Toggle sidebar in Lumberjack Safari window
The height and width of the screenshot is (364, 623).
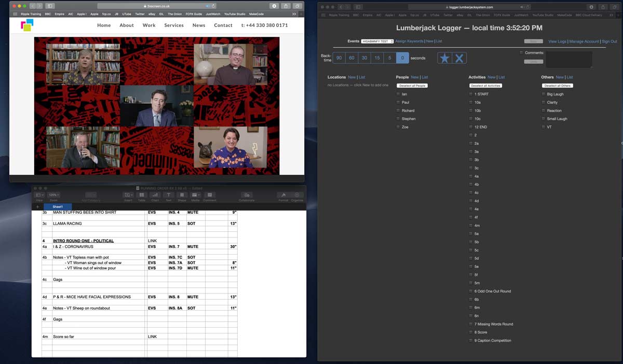click(x=359, y=7)
